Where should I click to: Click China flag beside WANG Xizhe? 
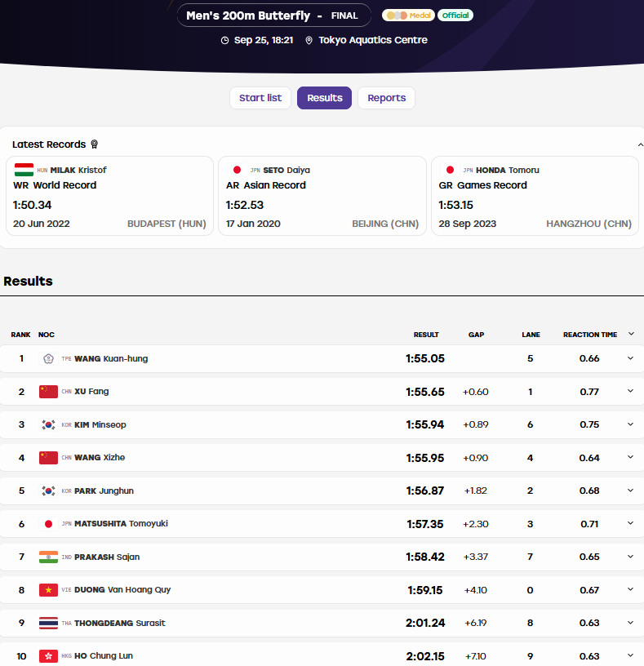coord(48,458)
